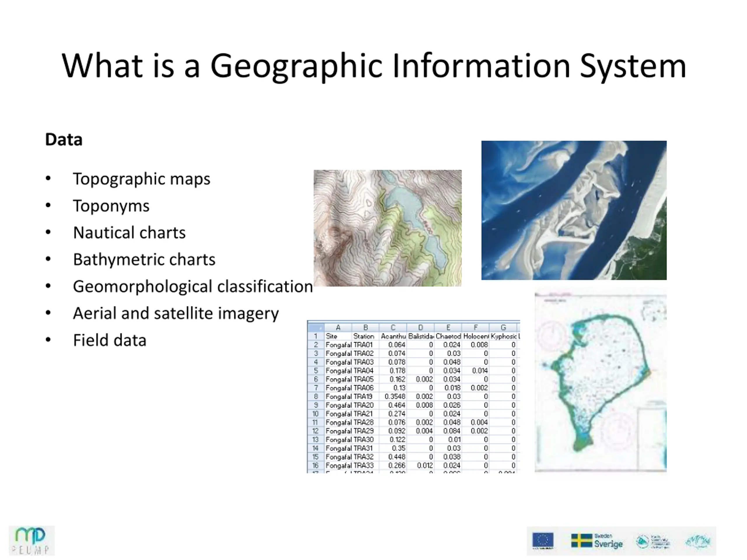Select the satellite imagery of sandbanks
This screenshot has width=747, height=560.
click(x=574, y=210)
